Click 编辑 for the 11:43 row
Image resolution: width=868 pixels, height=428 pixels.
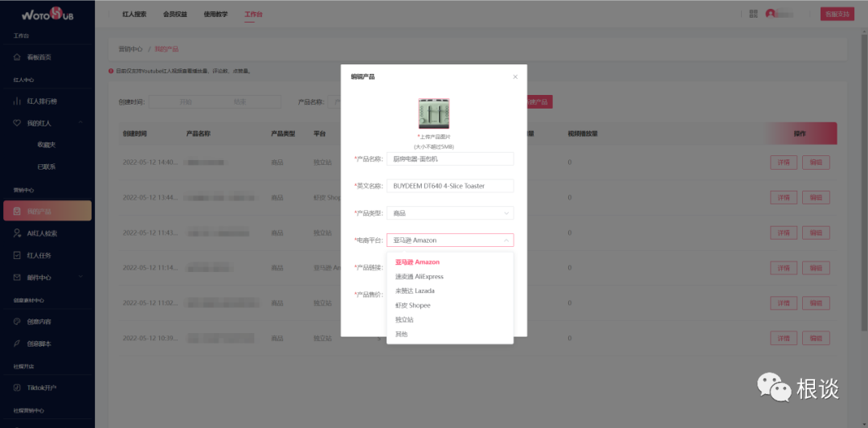816,233
